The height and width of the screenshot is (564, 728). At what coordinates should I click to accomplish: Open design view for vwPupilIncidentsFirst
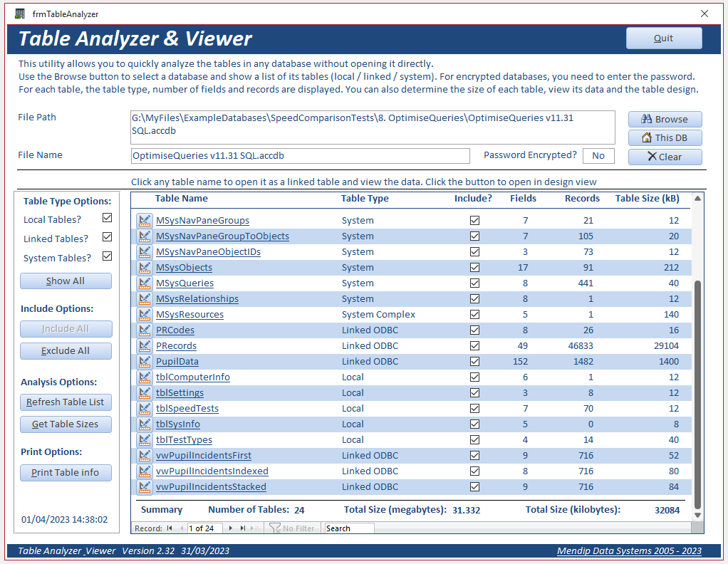(145, 455)
